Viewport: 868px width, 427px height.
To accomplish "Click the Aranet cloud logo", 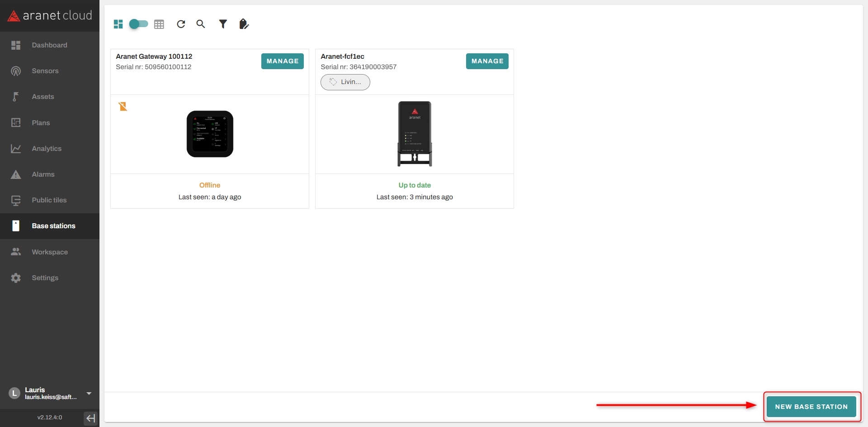I will [x=50, y=16].
